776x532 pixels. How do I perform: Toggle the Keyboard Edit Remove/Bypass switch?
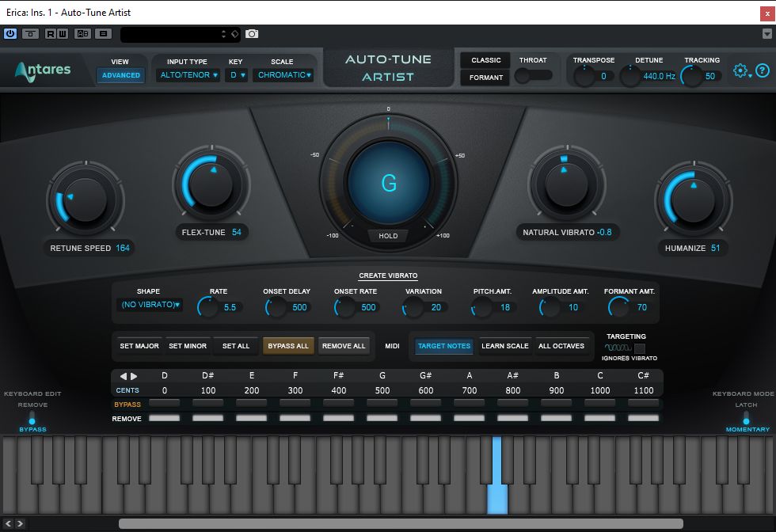point(32,417)
